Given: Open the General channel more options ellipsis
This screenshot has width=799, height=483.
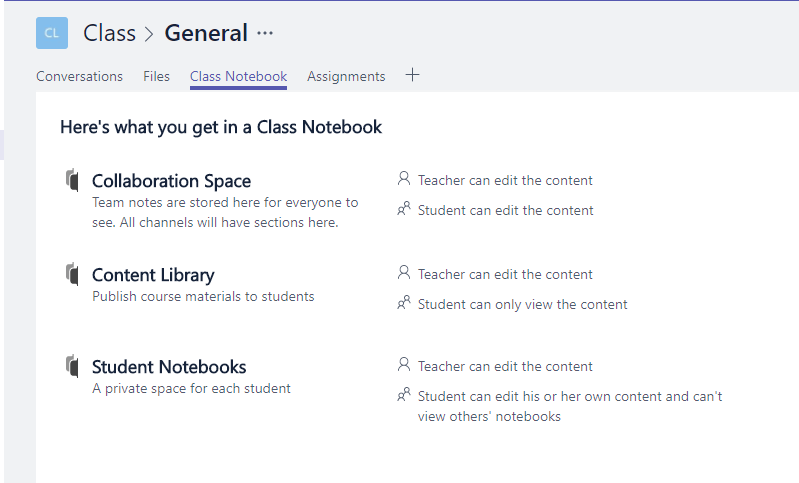Looking at the screenshot, I should point(265,33).
